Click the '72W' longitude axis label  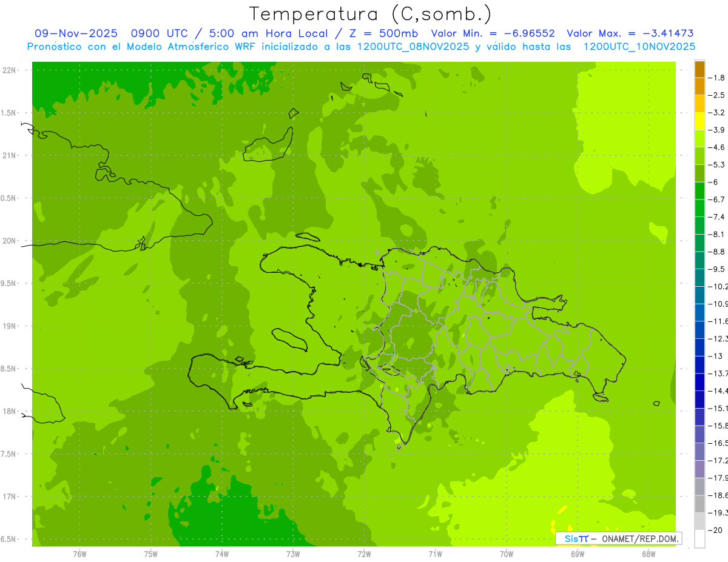pos(365,554)
